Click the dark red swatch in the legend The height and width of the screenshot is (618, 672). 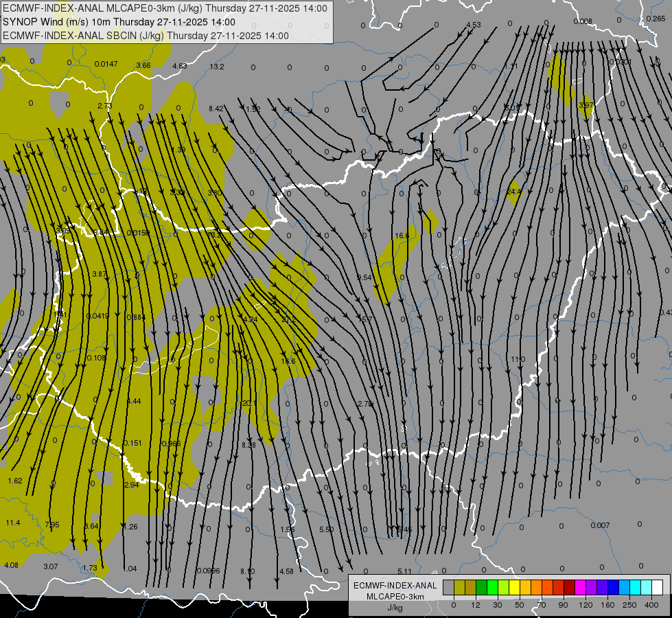click(x=569, y=587)
